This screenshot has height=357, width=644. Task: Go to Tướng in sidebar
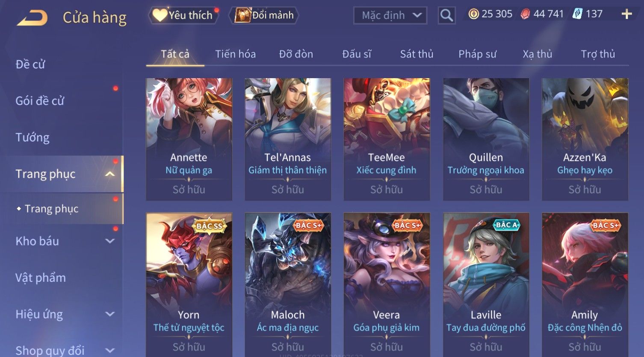coord(32,138)
